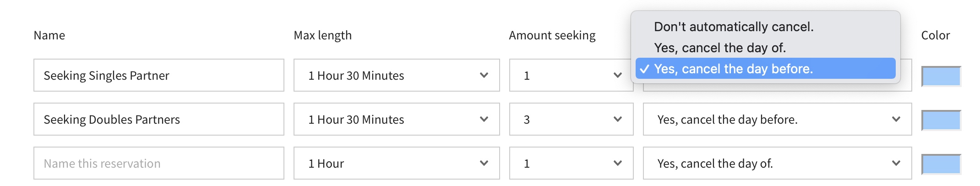
Task: Choose "Yes, cancel the day of." option
Action: [720, 48]
